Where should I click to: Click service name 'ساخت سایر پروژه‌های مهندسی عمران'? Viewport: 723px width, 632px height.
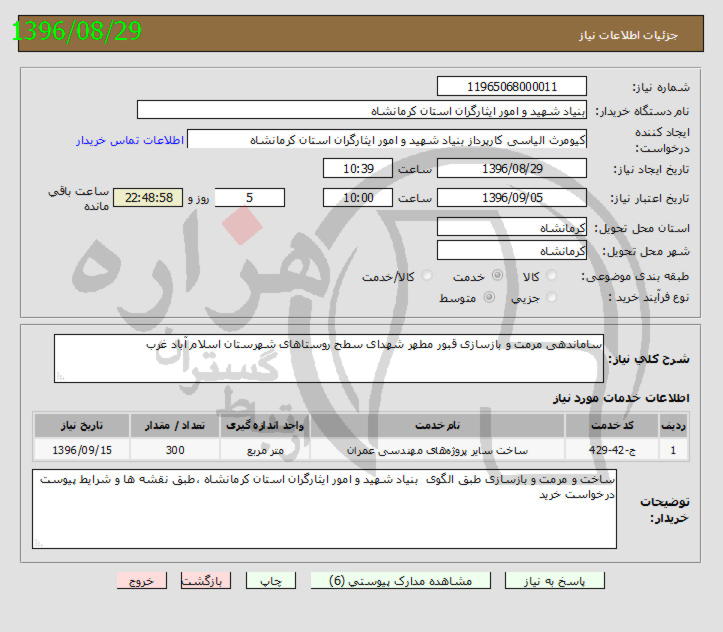point(437,450)
